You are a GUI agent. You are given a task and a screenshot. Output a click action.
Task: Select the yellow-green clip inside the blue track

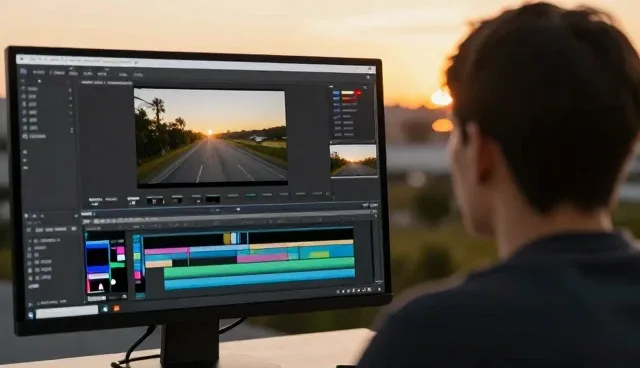coord(319,255)
